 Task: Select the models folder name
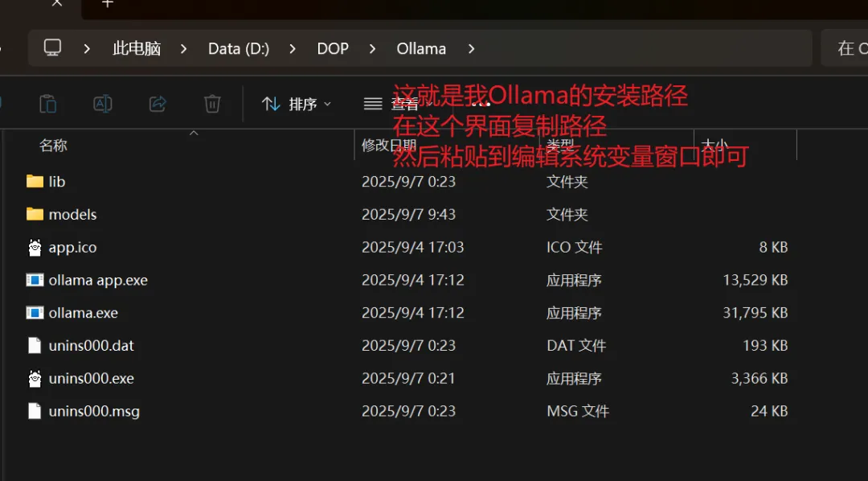pos(72,214)
